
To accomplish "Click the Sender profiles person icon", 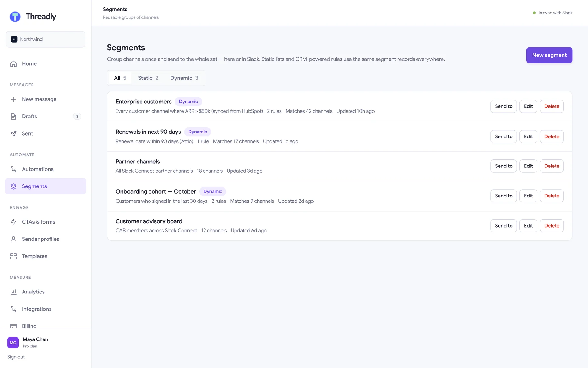I will pos(13,239).
